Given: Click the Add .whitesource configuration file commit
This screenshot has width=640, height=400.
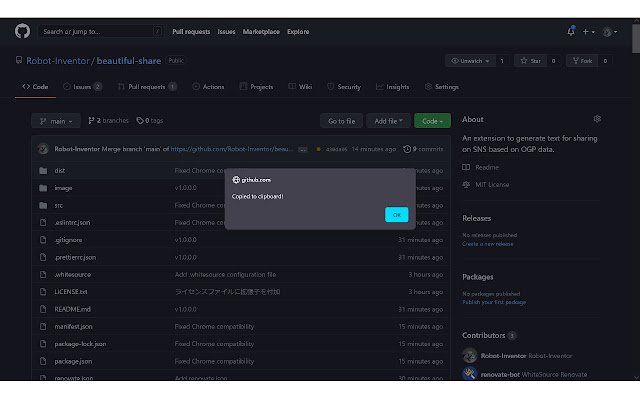Looking at the screenshot, I should (x=225, y=275).
